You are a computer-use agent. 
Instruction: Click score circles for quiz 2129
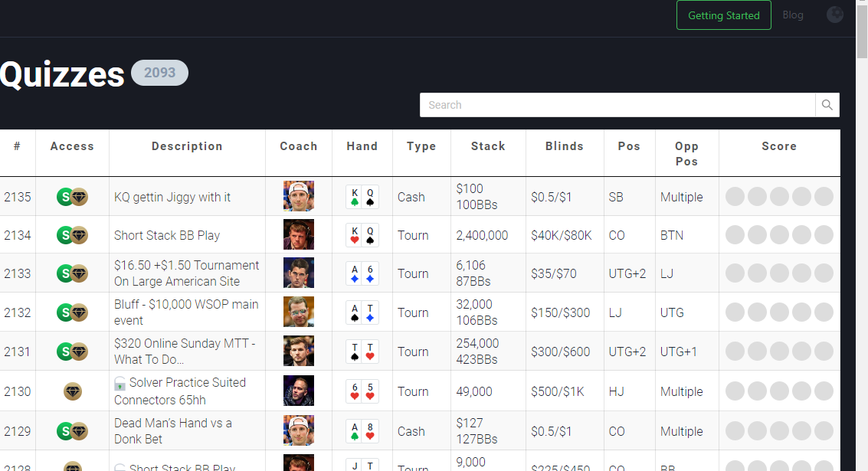[779, 430]
